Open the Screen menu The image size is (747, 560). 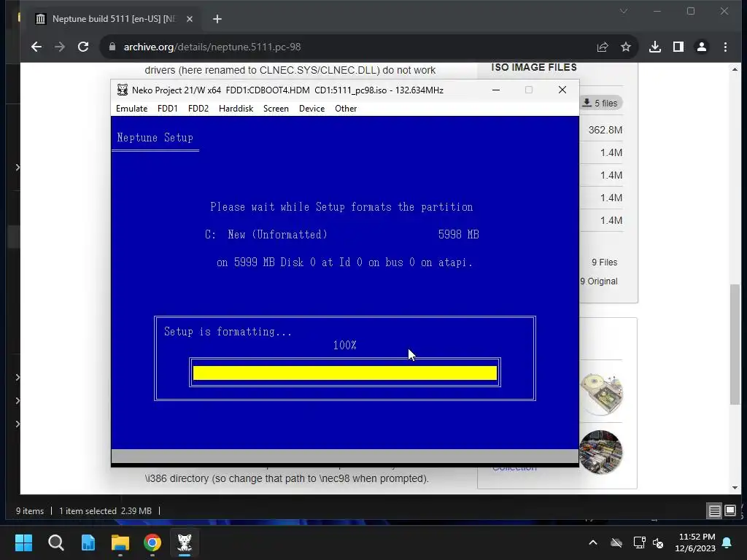(276, 109)
